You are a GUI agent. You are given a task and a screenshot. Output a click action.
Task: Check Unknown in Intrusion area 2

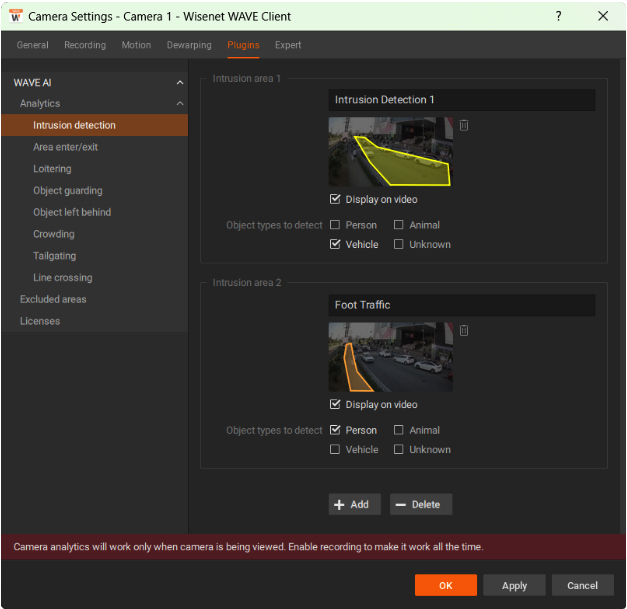pyautogui.click(x=398, y=449)
